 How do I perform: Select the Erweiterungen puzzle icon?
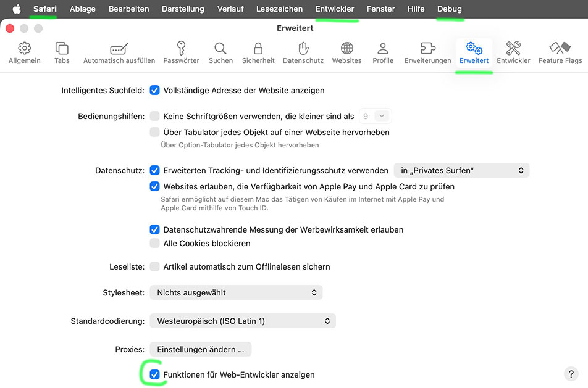427,52
